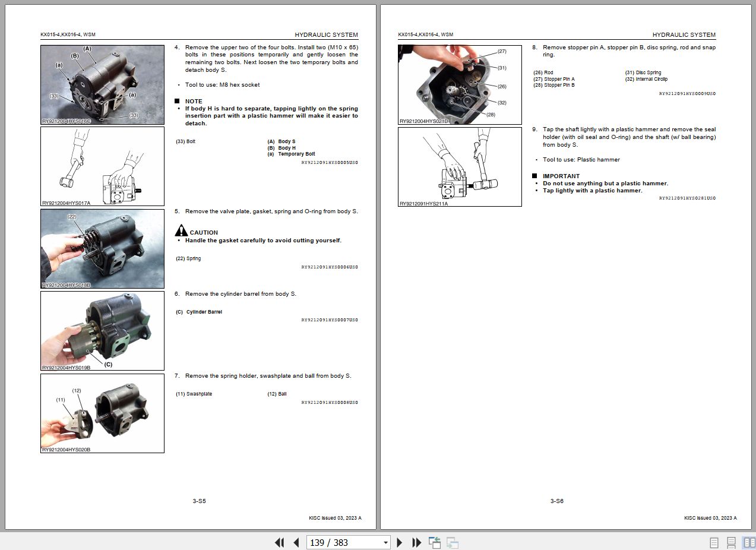The image size is (756, 550).
Task: Switch to single page view
Action: 714,542
